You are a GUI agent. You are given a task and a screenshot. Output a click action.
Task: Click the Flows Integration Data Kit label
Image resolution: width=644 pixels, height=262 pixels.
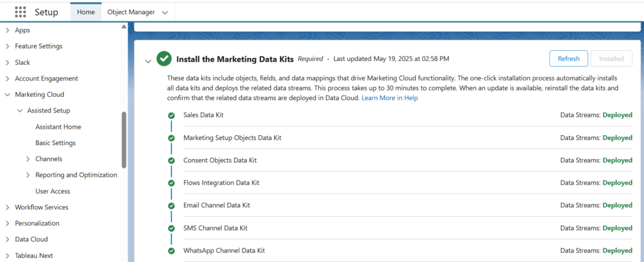pyautogui.click(x=221, y=183)
